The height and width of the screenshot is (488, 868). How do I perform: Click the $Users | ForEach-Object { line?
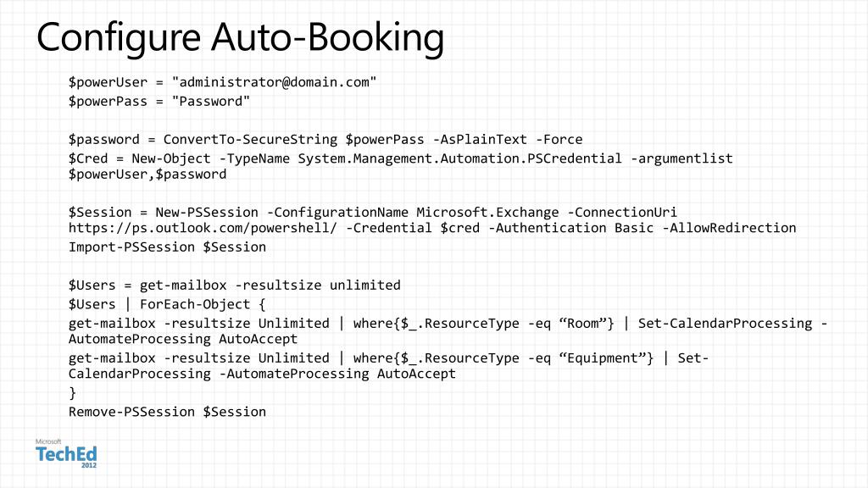[167, 304]
